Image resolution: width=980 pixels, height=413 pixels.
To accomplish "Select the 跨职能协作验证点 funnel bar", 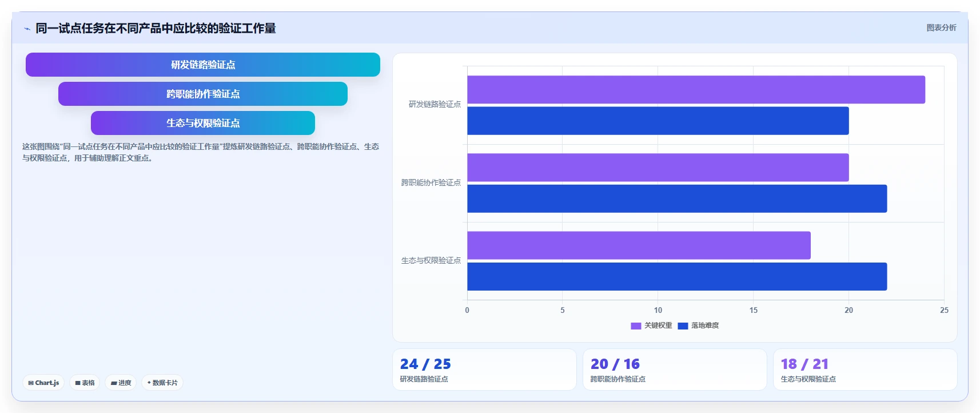I will click(x=203, y=94).
